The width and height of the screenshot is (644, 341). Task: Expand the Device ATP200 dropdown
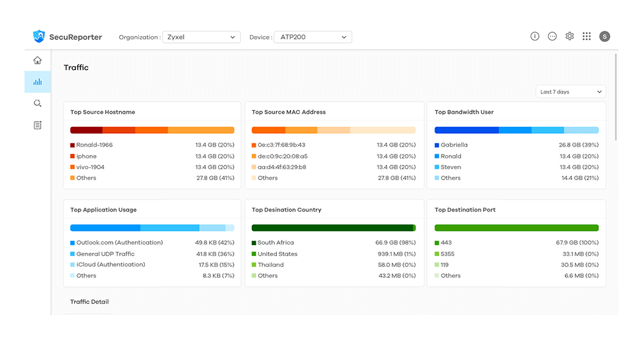coord(313,37)
